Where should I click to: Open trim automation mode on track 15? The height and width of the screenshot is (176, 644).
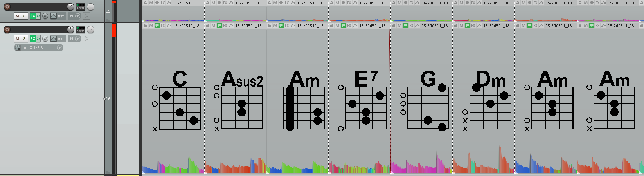click(58, 16)
